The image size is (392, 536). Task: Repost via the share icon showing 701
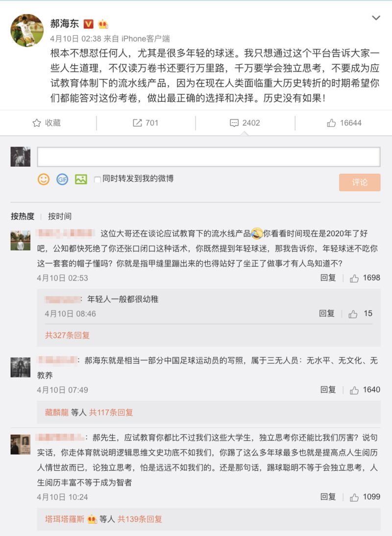coord(146,123)
